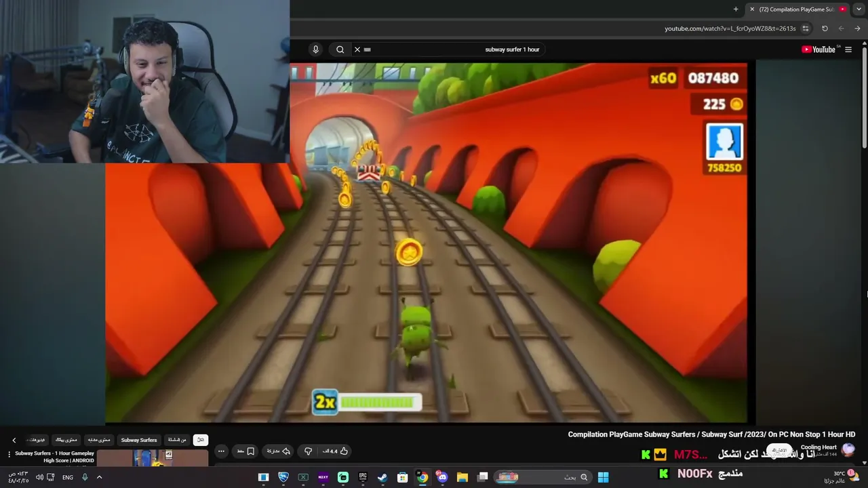This screenshot has height=488, width=868.
Task: Switch to Google Chrome on taskbar
Action: click(422, 477)
